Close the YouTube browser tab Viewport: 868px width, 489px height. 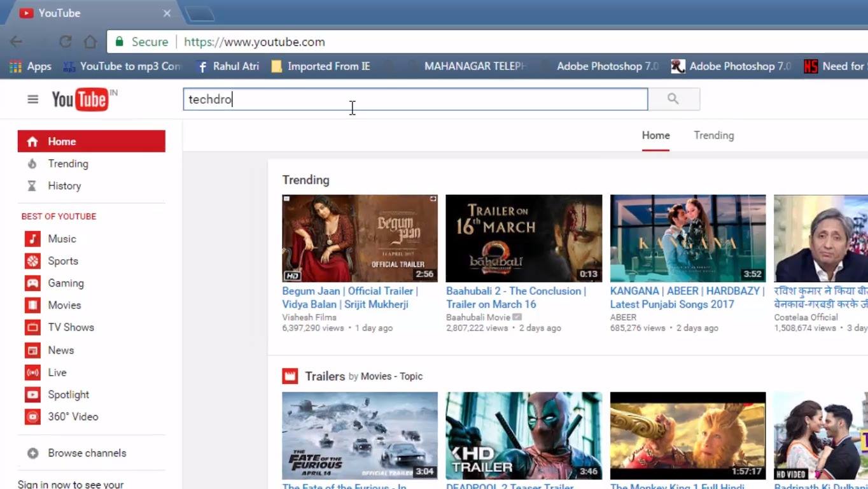(x=167, y=13)
